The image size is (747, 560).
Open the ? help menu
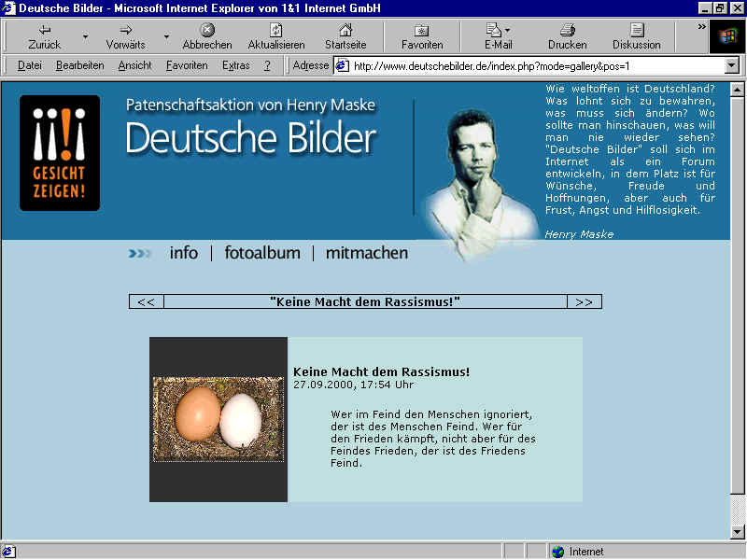(x=267, y=65)
